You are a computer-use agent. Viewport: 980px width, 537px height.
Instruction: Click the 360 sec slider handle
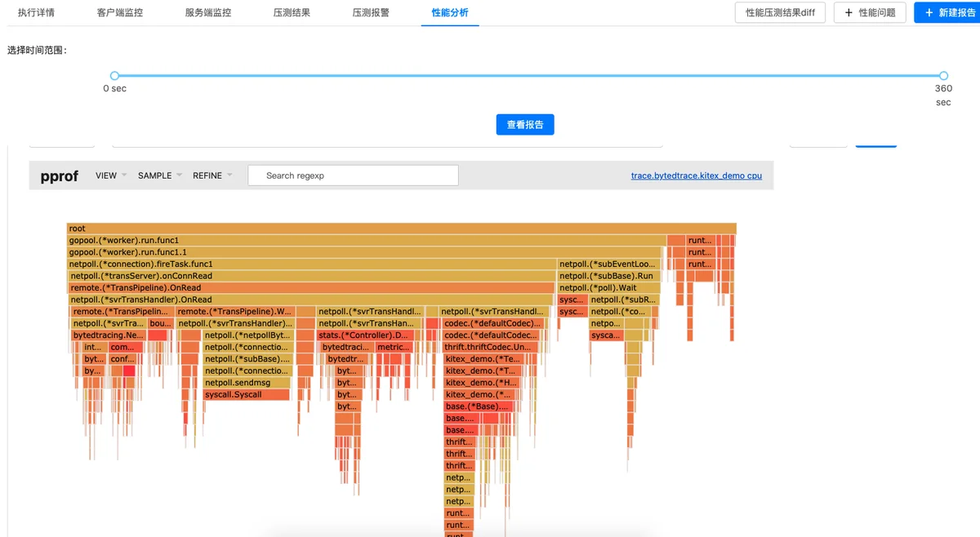point(943,76)
